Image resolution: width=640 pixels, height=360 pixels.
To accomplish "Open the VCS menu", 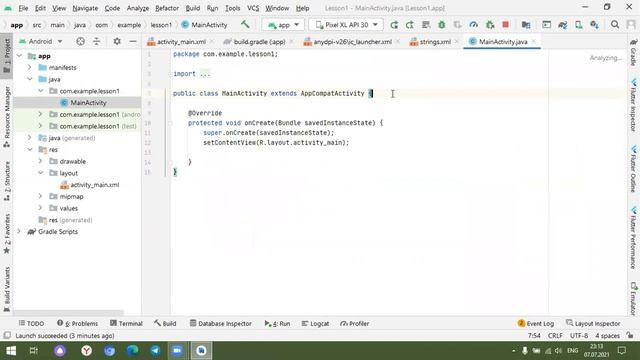I will 253,8.
